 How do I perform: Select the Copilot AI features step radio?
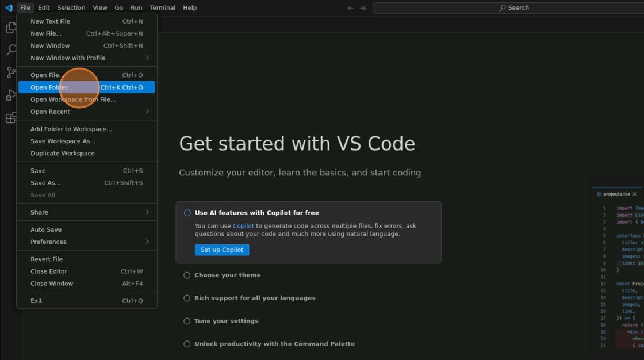click(x=187, y=213)
